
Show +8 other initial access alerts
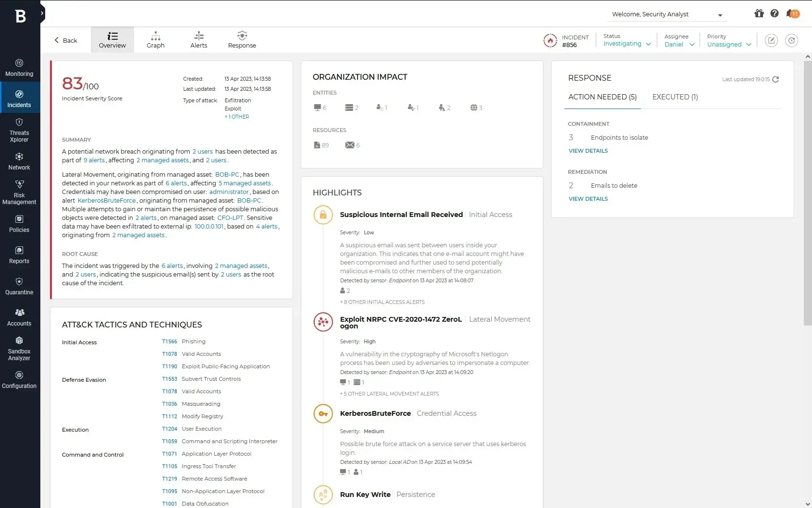click(x=382, y=302)
